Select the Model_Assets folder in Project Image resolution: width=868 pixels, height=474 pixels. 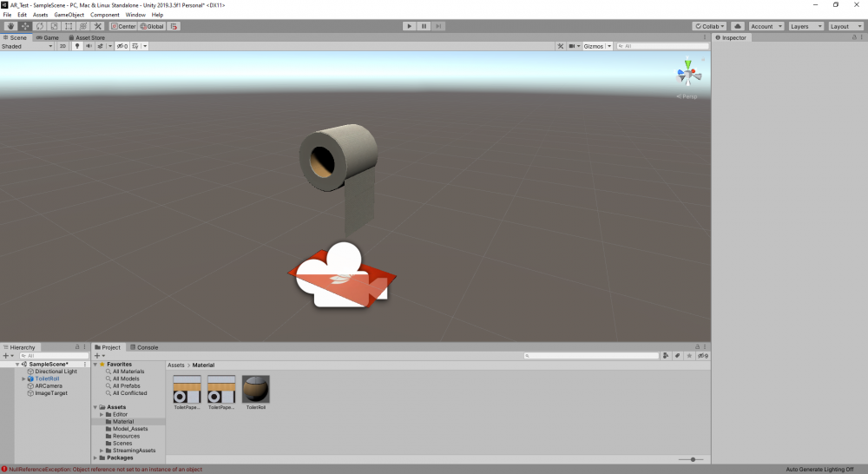click(x=130, y=429)
